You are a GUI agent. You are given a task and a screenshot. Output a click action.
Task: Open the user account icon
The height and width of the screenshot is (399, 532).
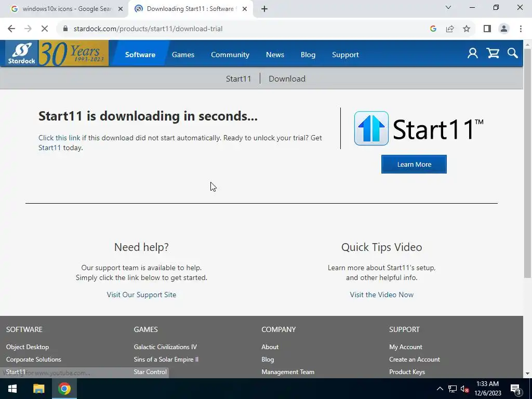click(x=472, y=54)
